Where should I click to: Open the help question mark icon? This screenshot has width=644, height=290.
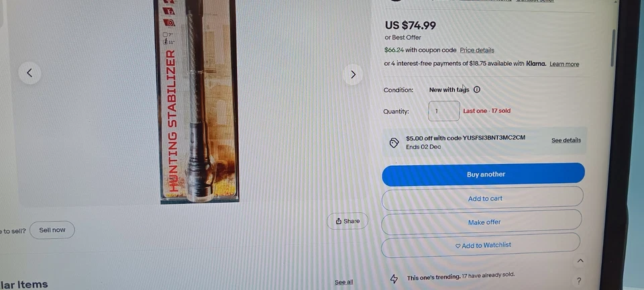coord(579,281)
